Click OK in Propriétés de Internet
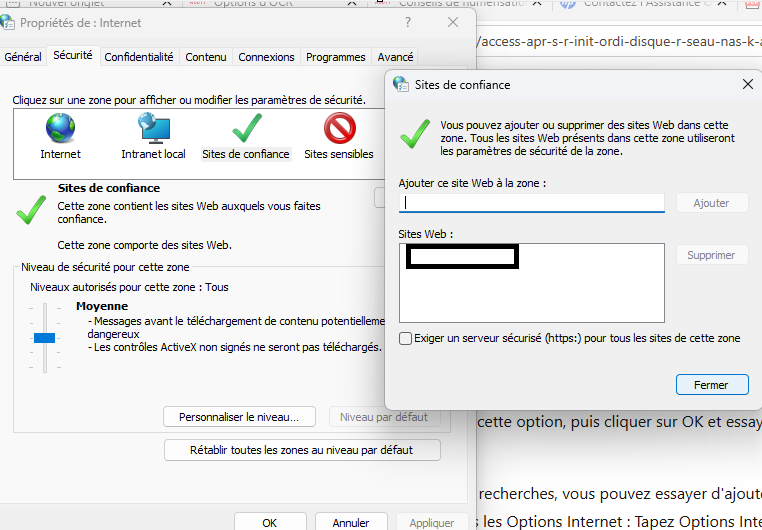This screenshot has width=762, height=530. [x=270, y=522]
